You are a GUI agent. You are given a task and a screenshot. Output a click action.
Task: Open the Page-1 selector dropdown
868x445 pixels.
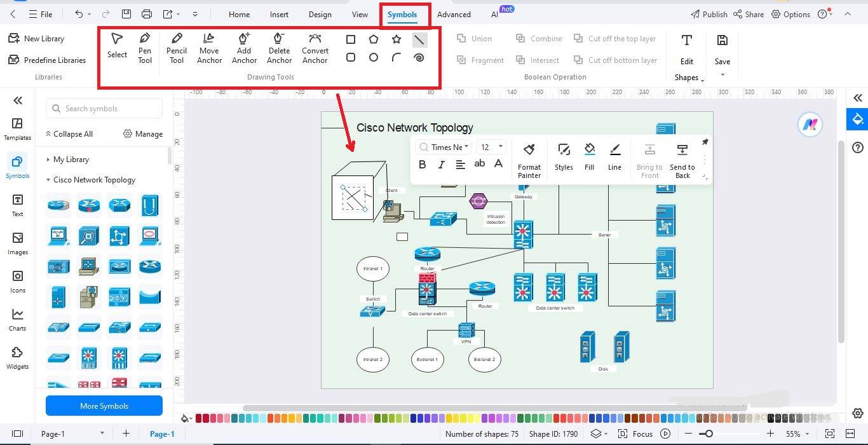point(102,434)
